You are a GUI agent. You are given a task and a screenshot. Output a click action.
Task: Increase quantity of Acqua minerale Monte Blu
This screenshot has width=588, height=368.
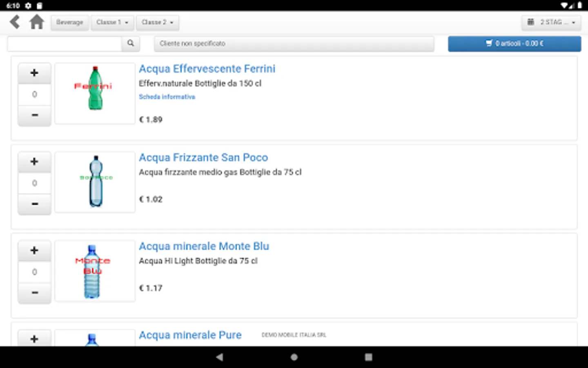click(34, 251)
